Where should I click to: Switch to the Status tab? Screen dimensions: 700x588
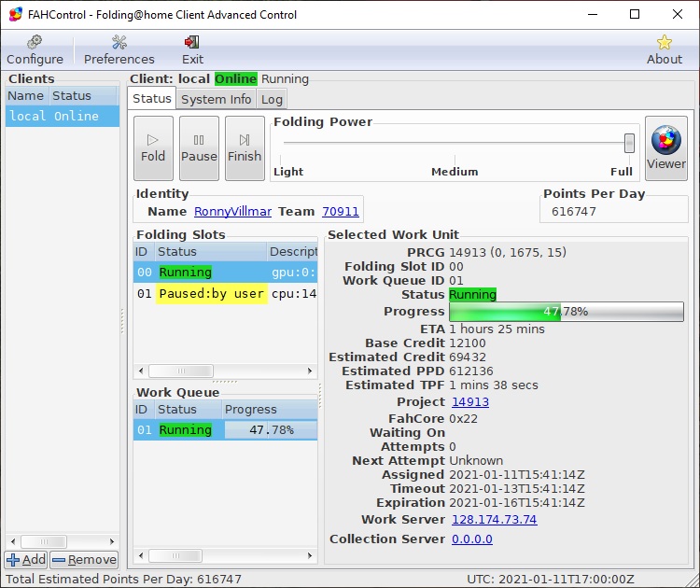(152, 98)
